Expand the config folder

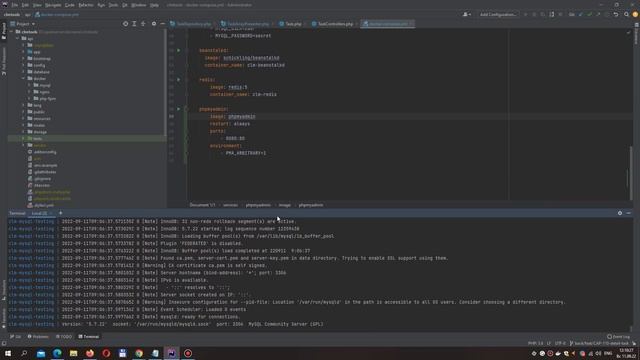point(23,65)
